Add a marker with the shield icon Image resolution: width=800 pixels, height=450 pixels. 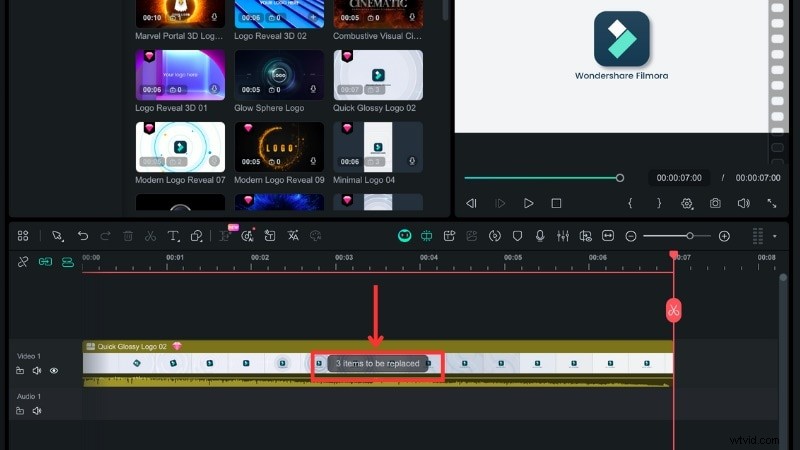click(x=517, y=236)
